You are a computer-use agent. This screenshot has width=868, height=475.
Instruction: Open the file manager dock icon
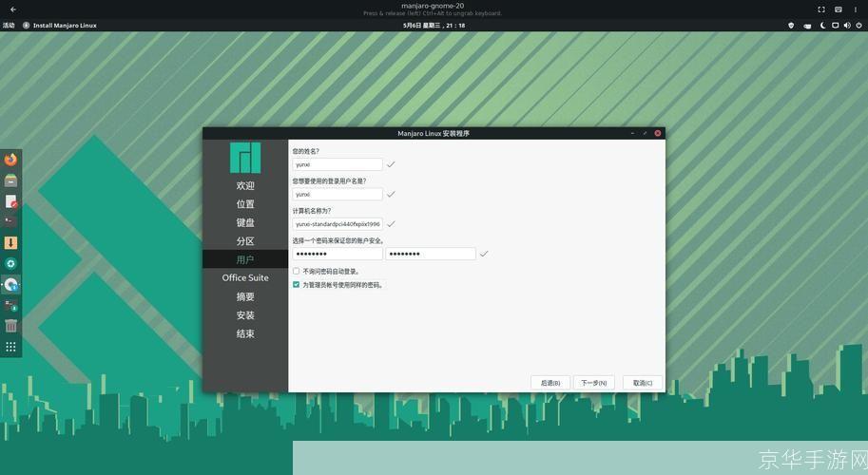tap(10, 180)
